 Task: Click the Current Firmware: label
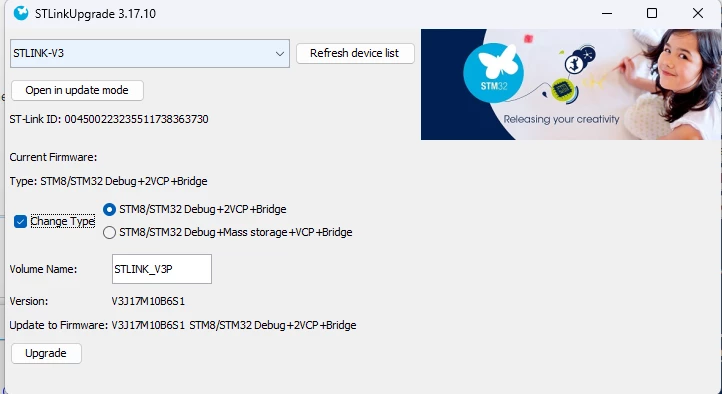(x=53, y=157)
